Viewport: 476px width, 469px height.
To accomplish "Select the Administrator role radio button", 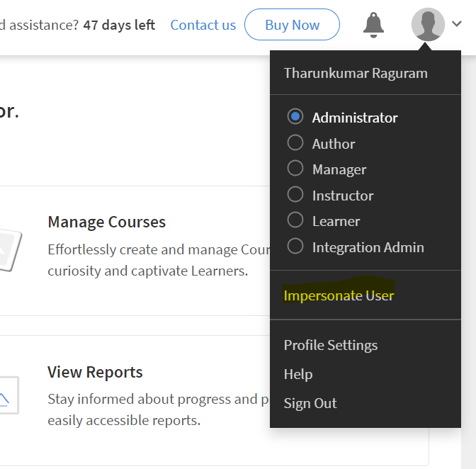I will click(x=295, y=117).
